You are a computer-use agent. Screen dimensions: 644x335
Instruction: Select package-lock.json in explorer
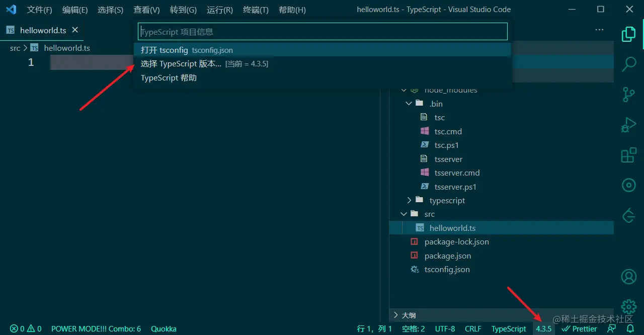point(502,241)
